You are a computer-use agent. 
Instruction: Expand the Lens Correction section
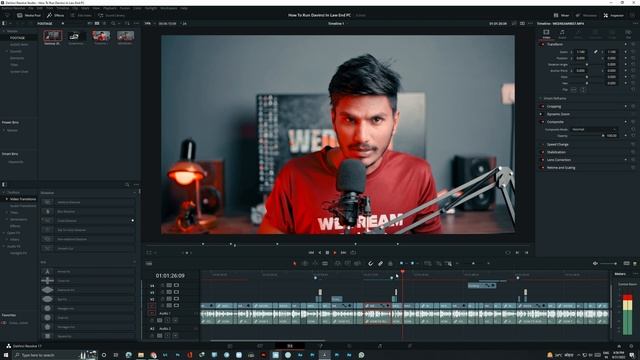click(559, 160)
